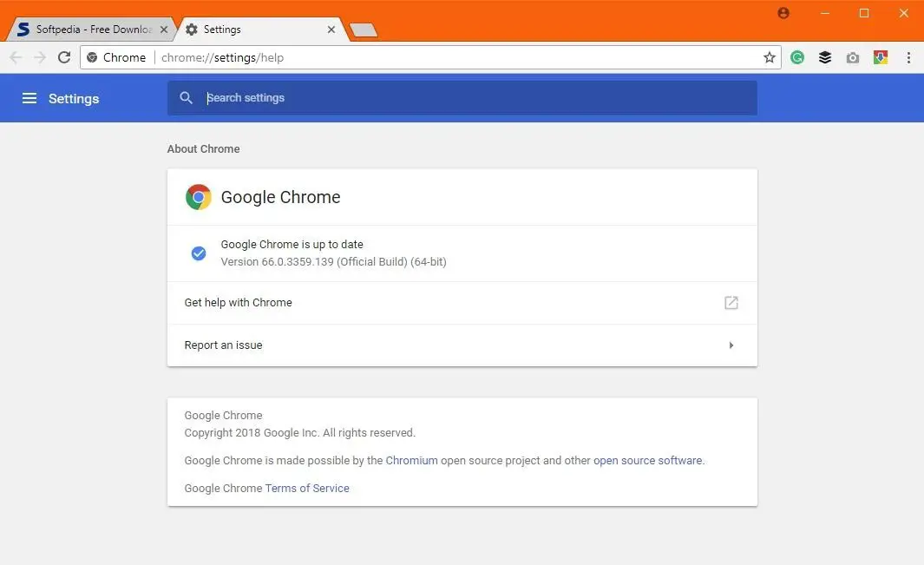Click the camera screenshot extension icon
The image size is (924, 565).
[x=853, y=57]
